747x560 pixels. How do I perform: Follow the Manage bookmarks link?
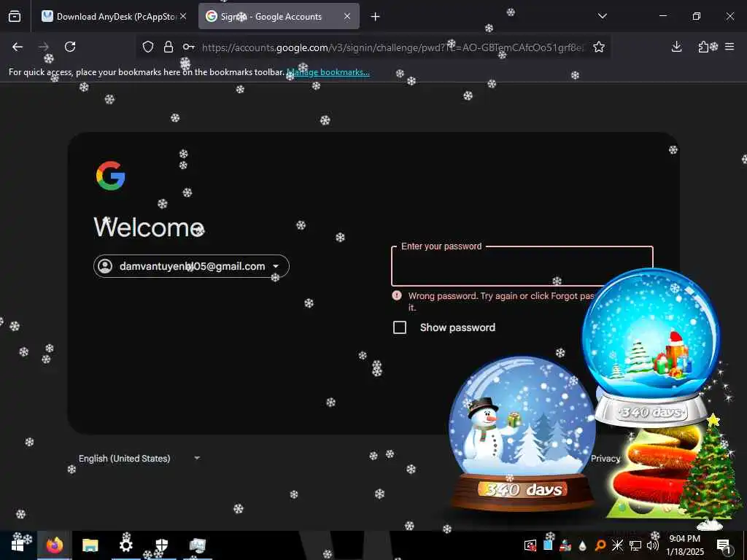coord(328,72)
